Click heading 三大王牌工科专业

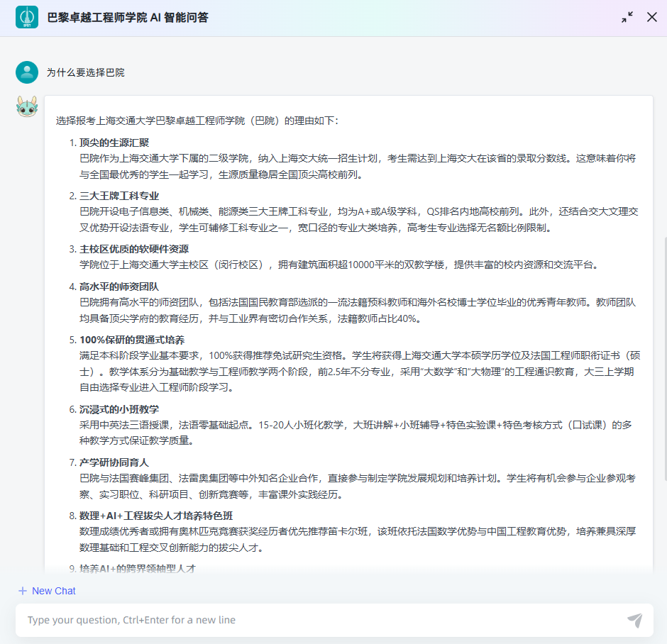tap(119, 196)
